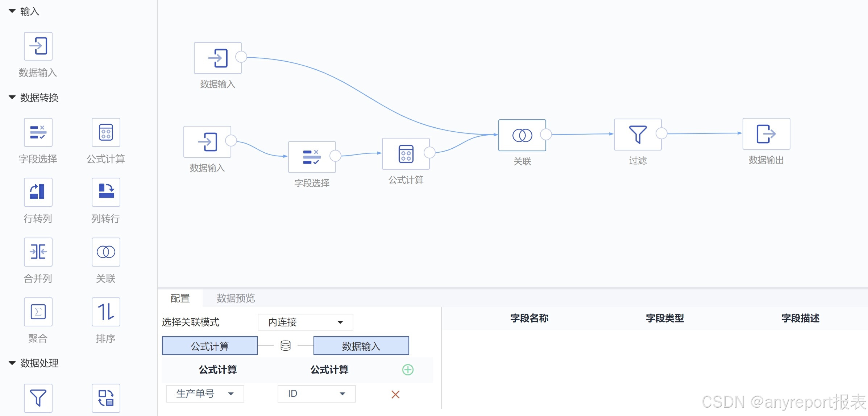The width and height of the screenshot is (868, 416).
Task: Open the 内连接 join mode dropdown
Action: [305, 322]
